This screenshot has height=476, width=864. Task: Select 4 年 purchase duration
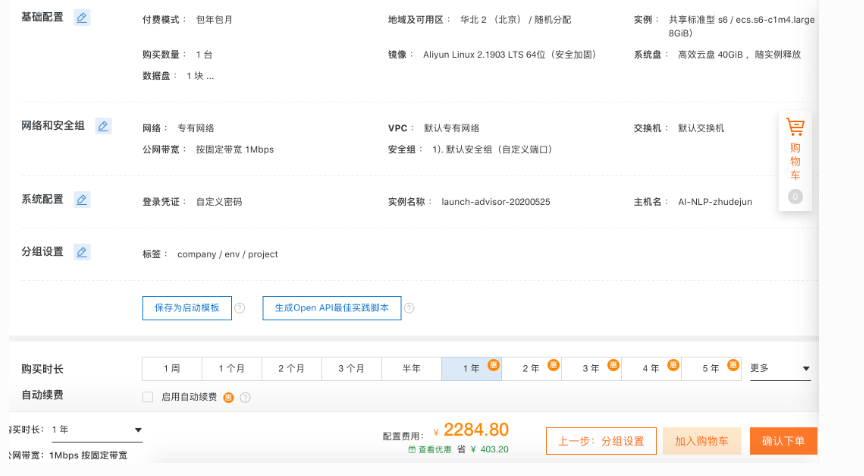coord(651,369)
